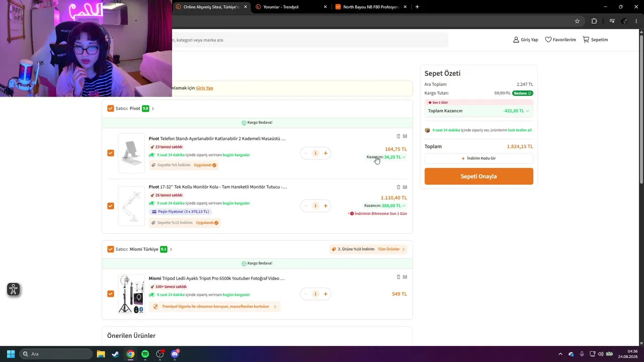Screen dimensions: 644x362
Task: Open Spotify from the taskbar
Action: (145, 354)
